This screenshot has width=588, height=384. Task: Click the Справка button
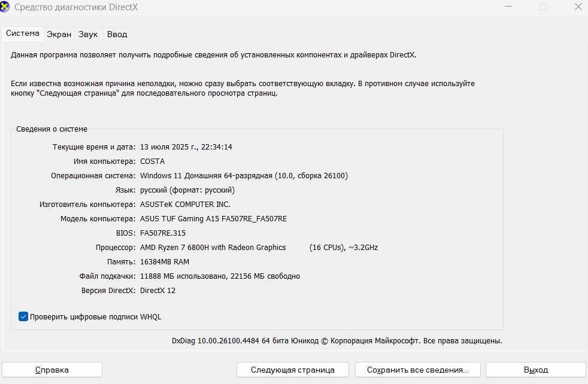52,370
